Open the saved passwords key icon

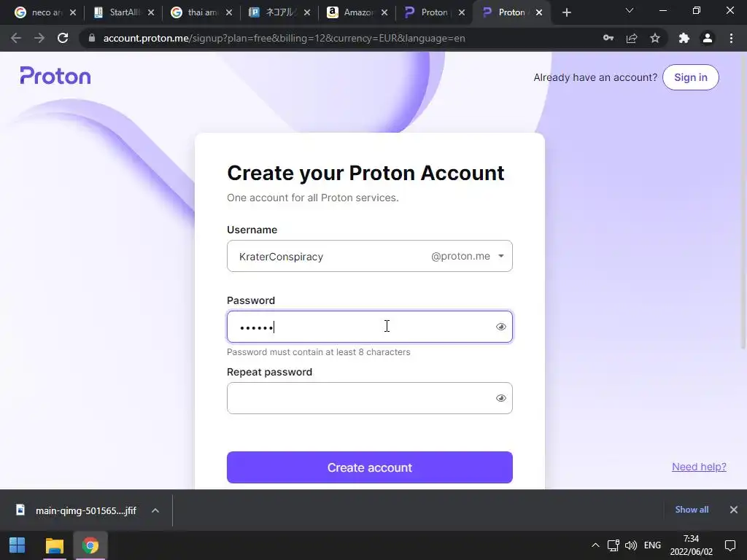coord(608,38)
